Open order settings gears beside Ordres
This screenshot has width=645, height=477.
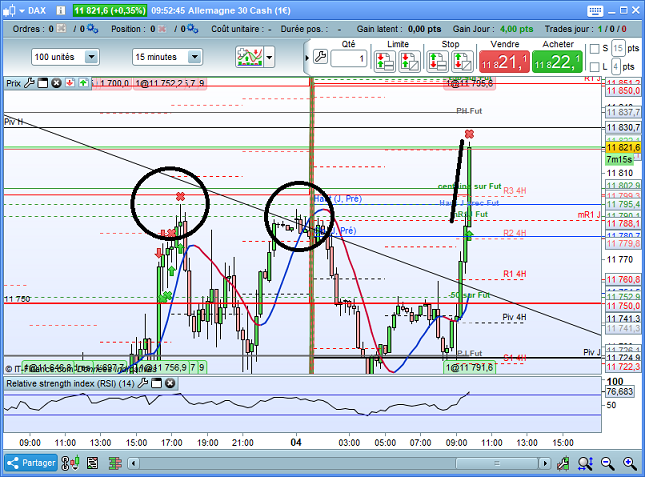[x=93, y=28]
